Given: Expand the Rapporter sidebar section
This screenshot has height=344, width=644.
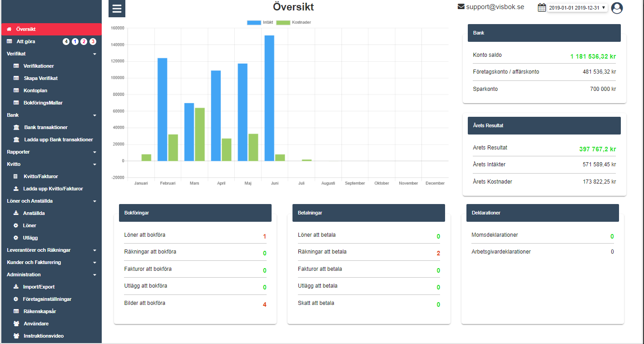Looking at the screenshot, I should click(x=94, y=152).
